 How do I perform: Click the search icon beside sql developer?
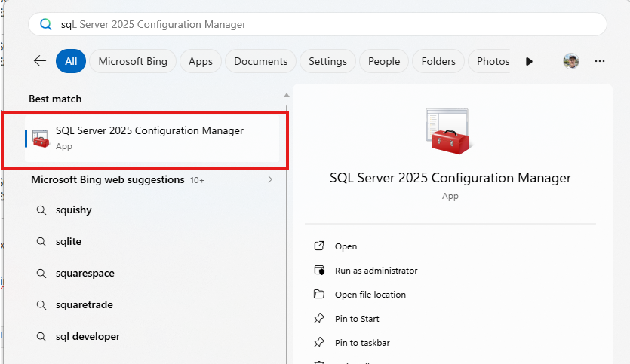point(41,337)
